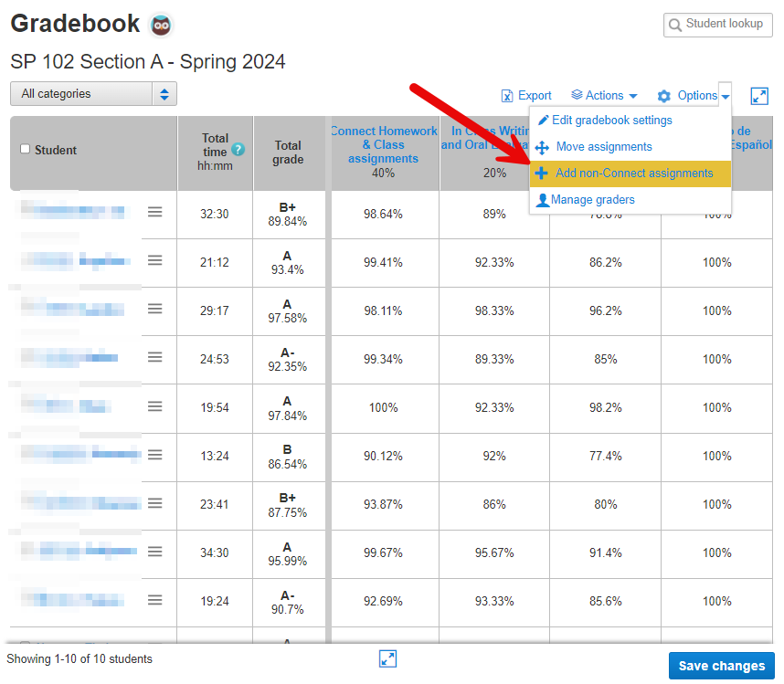The height and width of the screenshot is (684, 784).
Task: Select Edit gradebook settings
Action: 611,121
